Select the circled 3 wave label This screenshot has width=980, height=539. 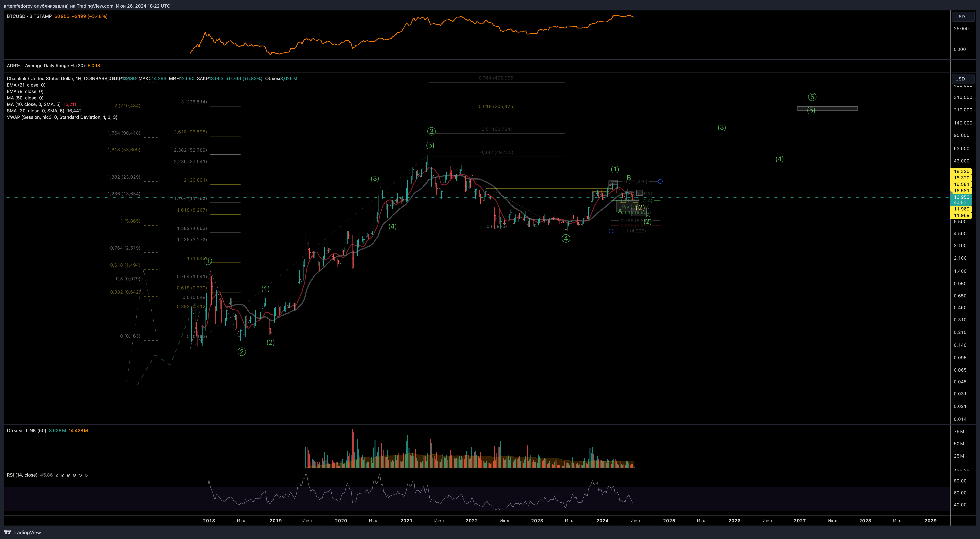[x=431, y=131]
